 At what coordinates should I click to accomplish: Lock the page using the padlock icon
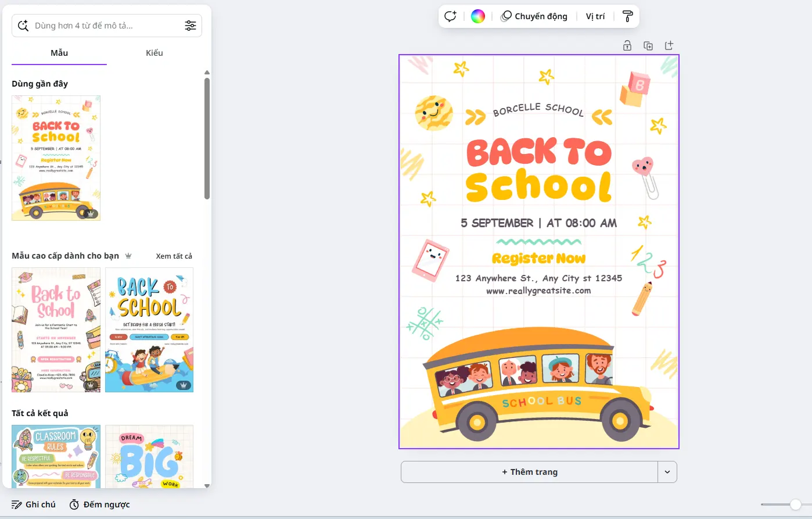tap(627, 45)
